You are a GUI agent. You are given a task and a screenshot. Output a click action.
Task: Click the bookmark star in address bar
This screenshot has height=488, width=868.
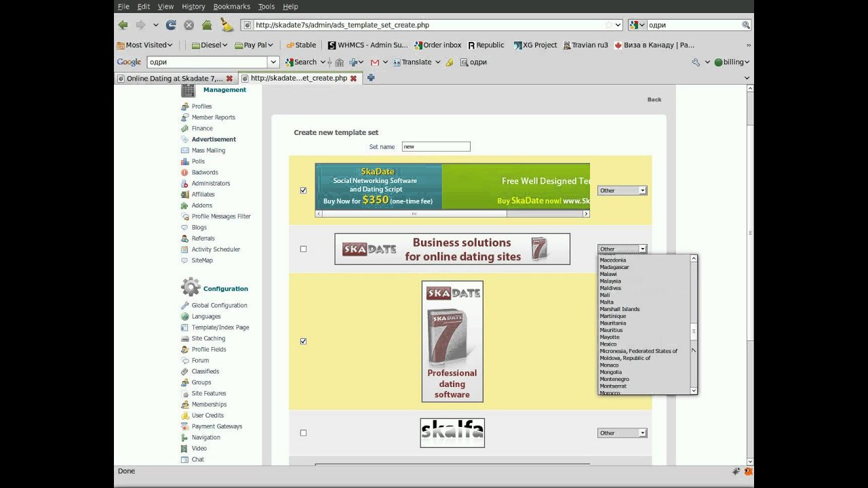point(608,25)
